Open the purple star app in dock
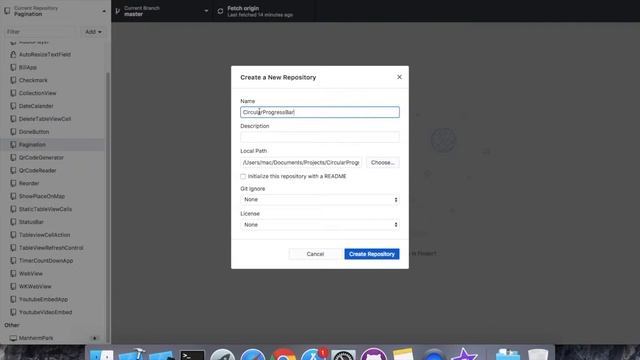 (x=464, y=354)
